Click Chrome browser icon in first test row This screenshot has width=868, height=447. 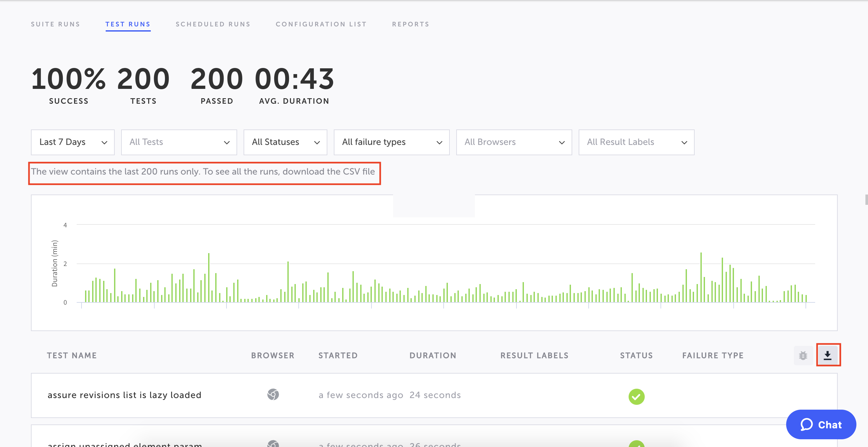tap(273, 395)
